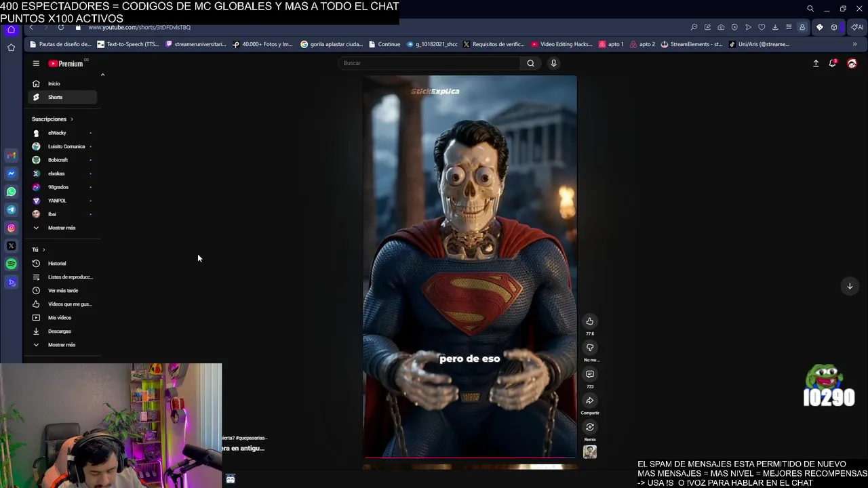
Task: Click the YouTube Buscar search field
Action: click(429, 63)
